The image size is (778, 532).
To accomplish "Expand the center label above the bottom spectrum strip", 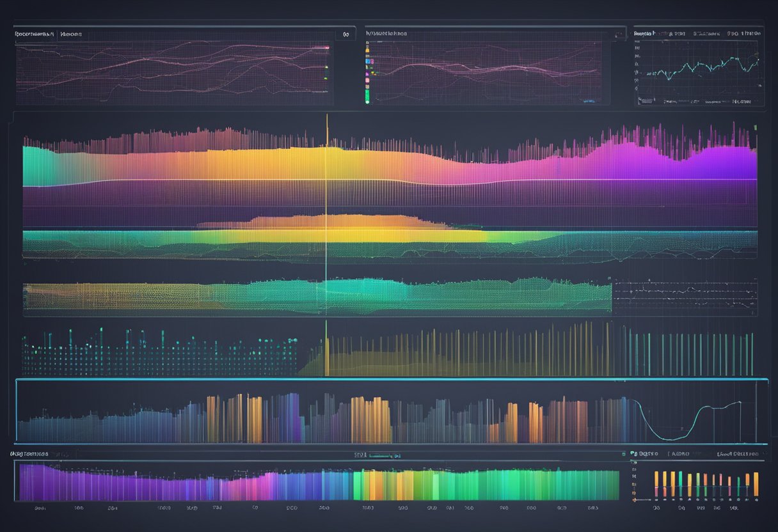I will (x=377, y=455).
